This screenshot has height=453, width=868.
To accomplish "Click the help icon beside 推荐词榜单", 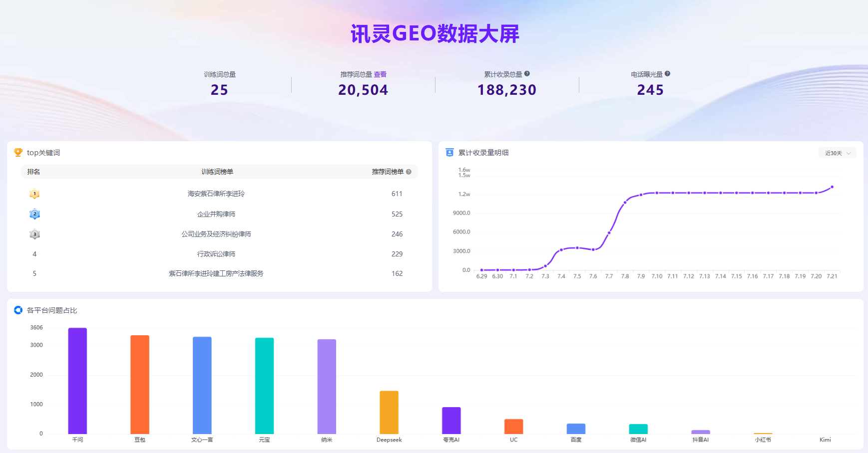I will 409,172.
